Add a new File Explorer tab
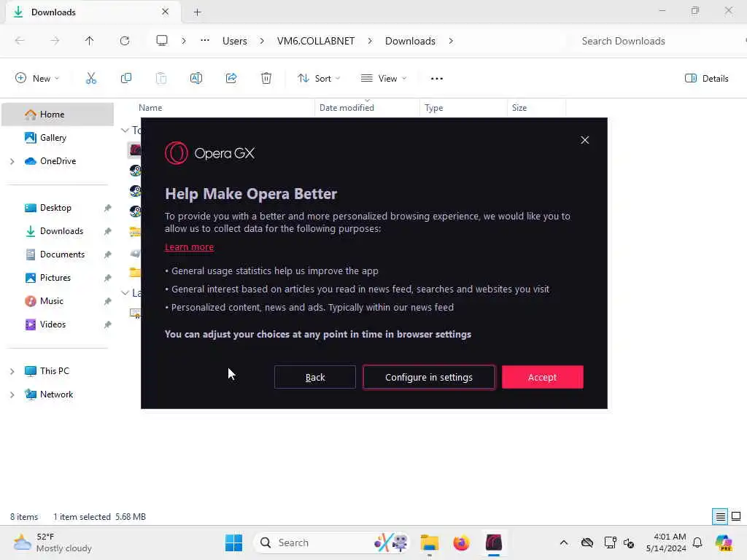 [x=197, y=12]
